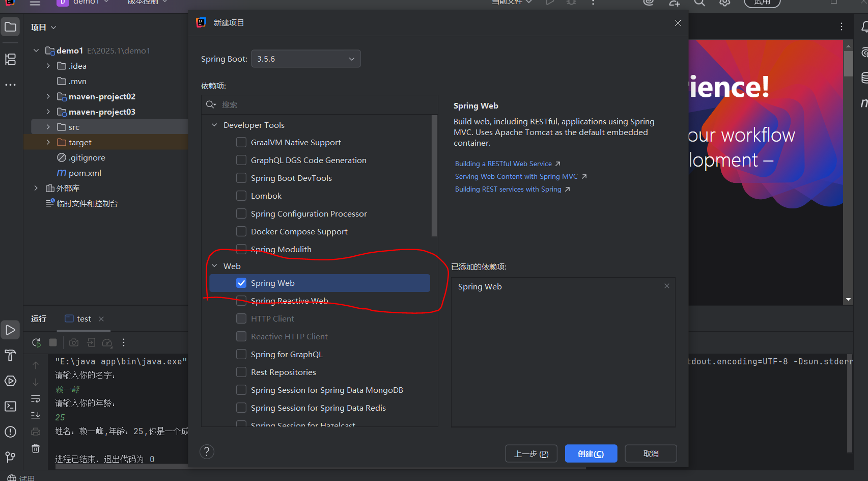The width and height of the screenshot is (868, 481).
Task: Open more run toolbar options
Action: tap(124, 342)
